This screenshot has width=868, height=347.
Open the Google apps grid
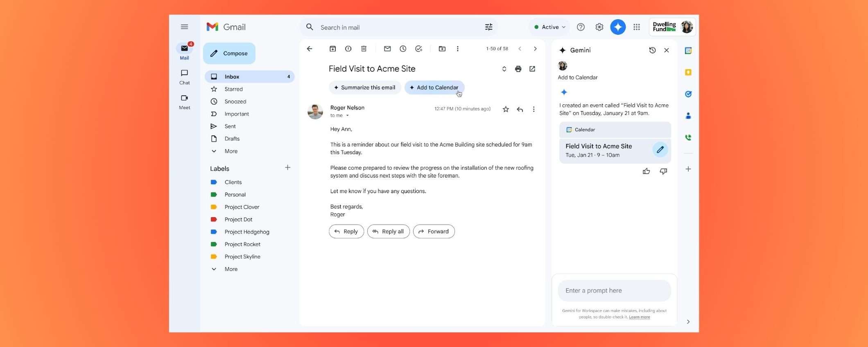(637, 27)
